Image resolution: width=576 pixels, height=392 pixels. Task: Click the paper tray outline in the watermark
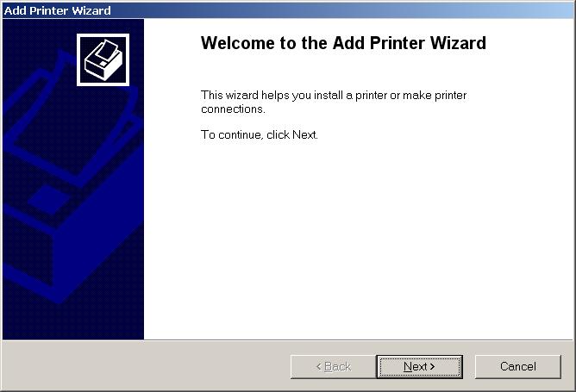[70, 121]
